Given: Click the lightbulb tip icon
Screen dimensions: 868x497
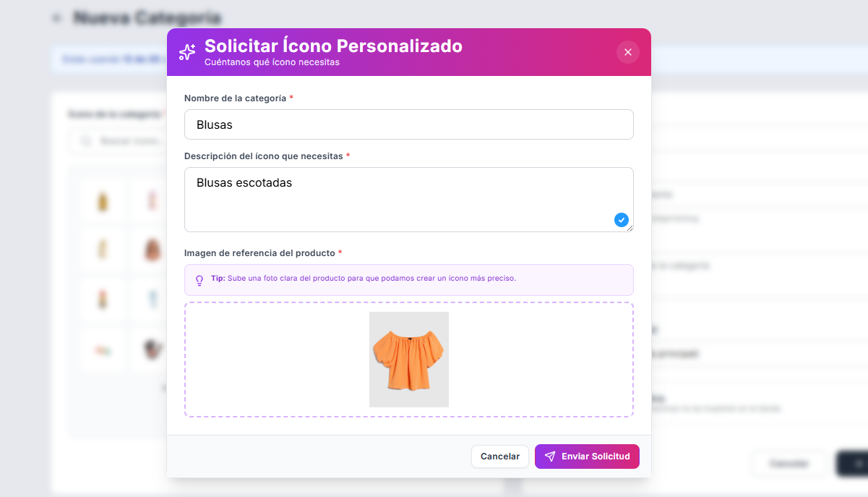Looking at the screenshot, I should pos(199,280).
